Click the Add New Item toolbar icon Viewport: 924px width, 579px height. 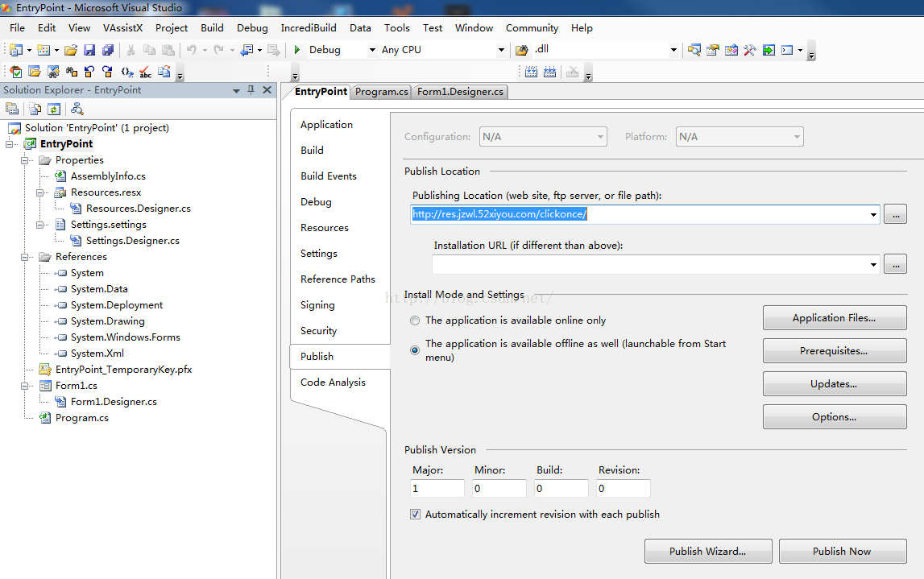tap(44, 50)
